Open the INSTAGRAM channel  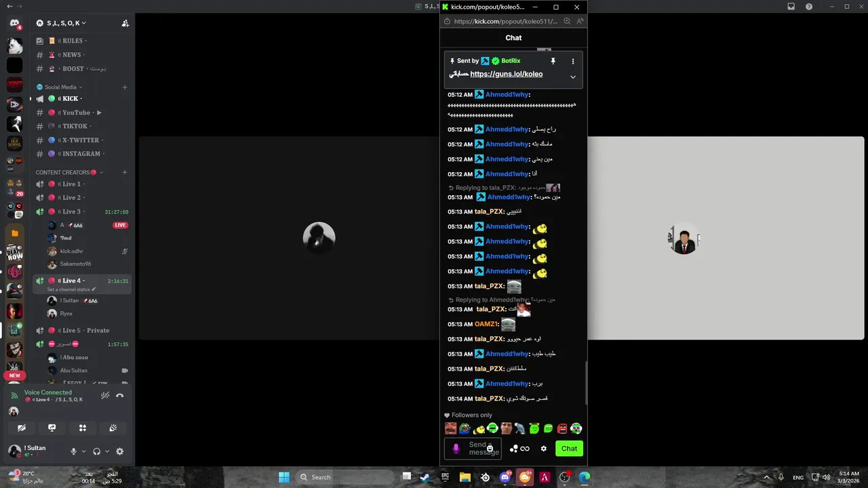81,154
